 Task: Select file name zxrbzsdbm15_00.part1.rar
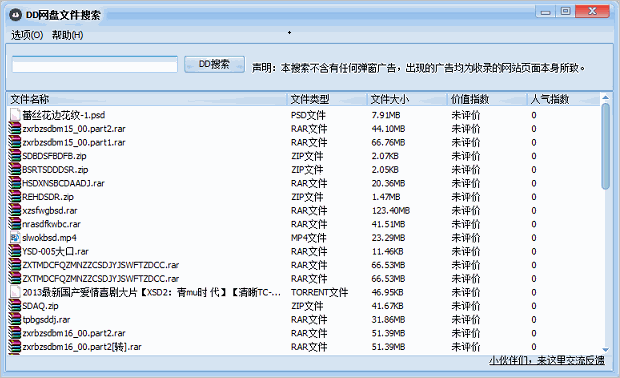tap(74, 142)
